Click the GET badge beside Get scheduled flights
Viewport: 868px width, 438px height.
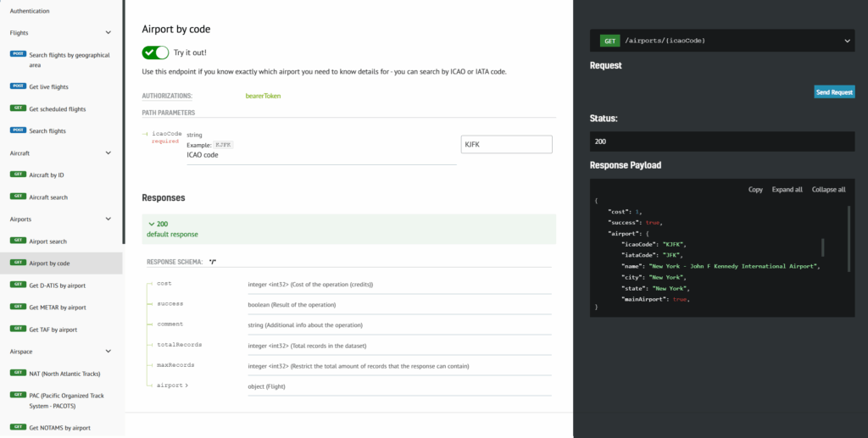click(18, 108)
